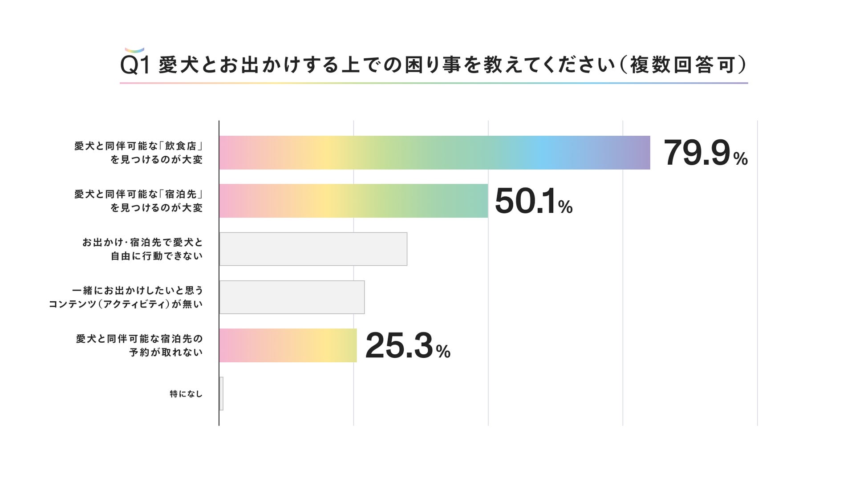868x482 pixels.
Task: Click the rainbow underline below the title
Action: coord(434,83)
